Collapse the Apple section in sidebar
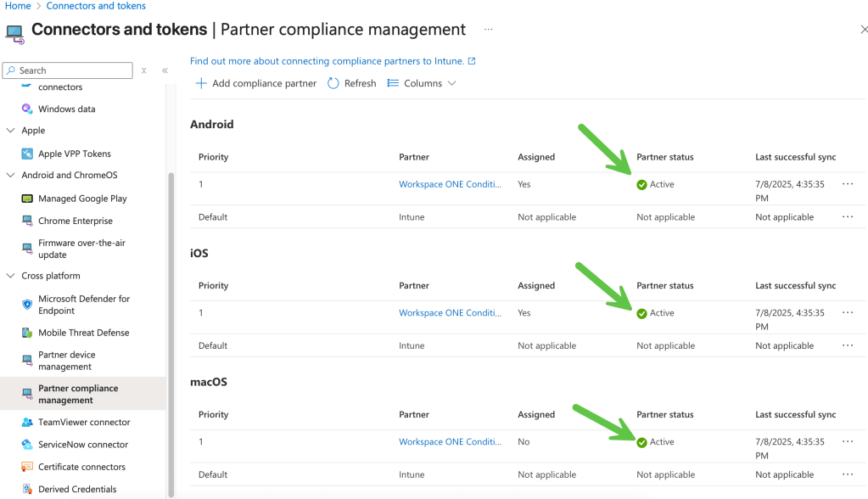868x499 pixels. click(11, 131)
